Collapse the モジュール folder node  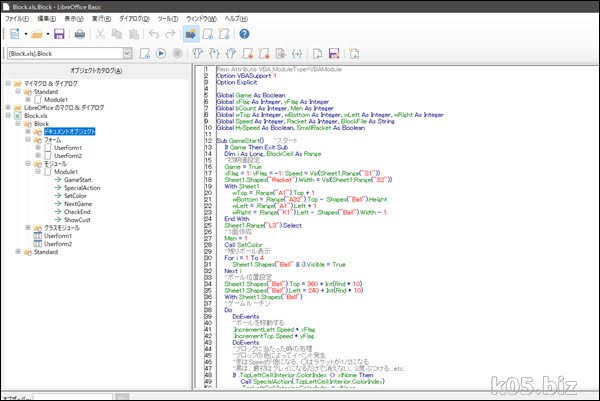click(28, 163)
